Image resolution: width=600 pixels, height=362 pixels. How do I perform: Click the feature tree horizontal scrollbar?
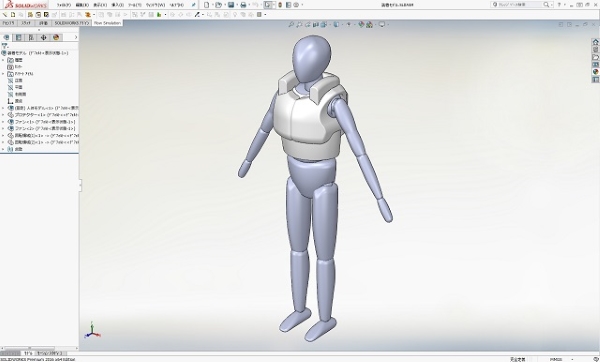click(39, 348)
